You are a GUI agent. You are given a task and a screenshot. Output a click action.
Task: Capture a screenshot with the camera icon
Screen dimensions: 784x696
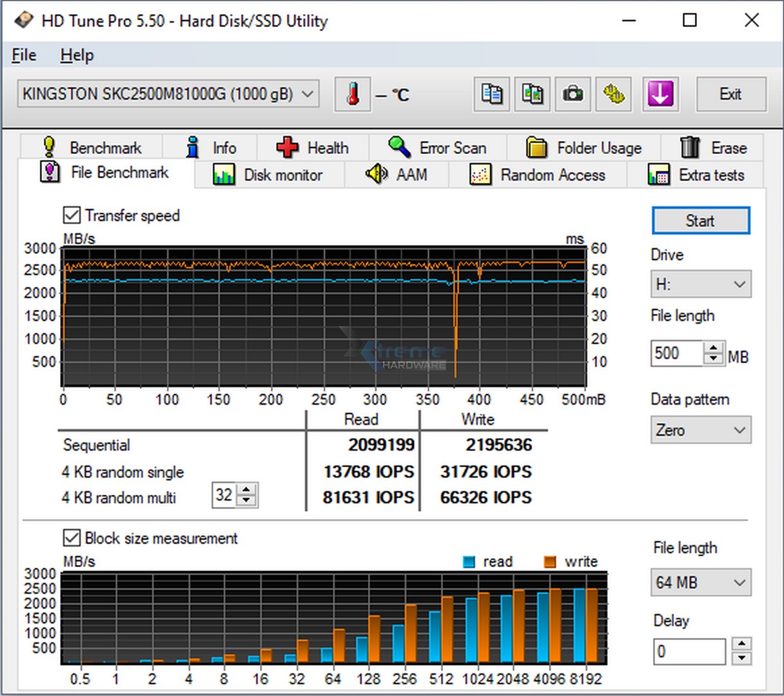coord(573,94)
